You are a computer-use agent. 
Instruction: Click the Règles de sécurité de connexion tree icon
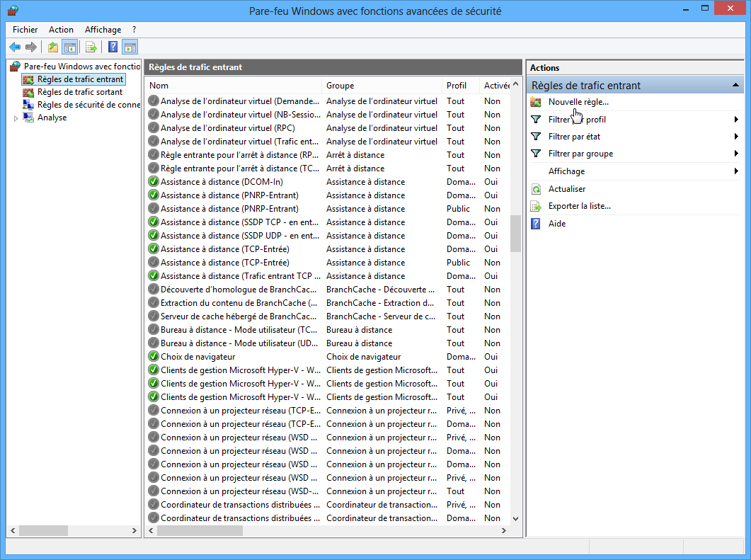tap(28, 105)
